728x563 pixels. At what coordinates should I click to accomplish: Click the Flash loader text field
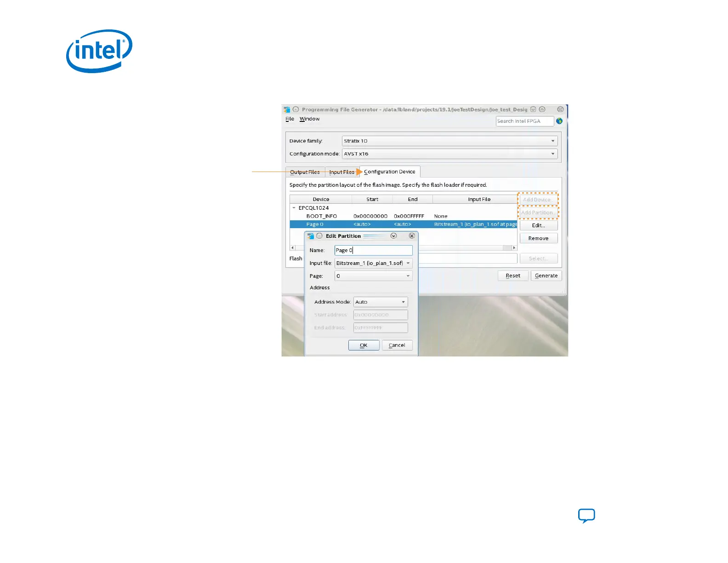[467, 259]
